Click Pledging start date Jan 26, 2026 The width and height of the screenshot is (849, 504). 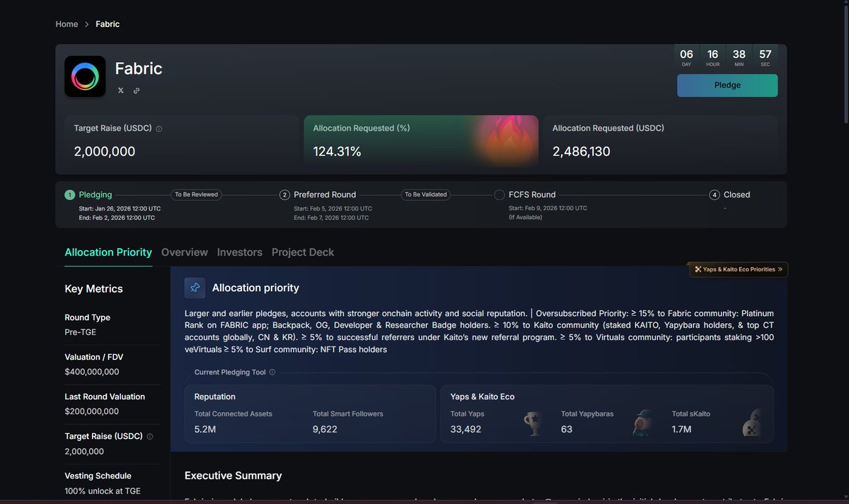(120, 209)
